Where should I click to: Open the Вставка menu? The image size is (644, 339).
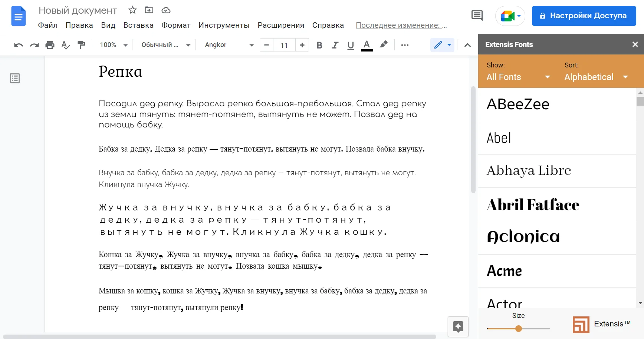[x=138, y=25]
